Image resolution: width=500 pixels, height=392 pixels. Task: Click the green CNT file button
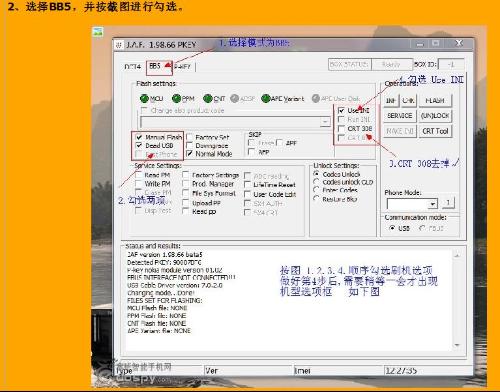(207, 99)
